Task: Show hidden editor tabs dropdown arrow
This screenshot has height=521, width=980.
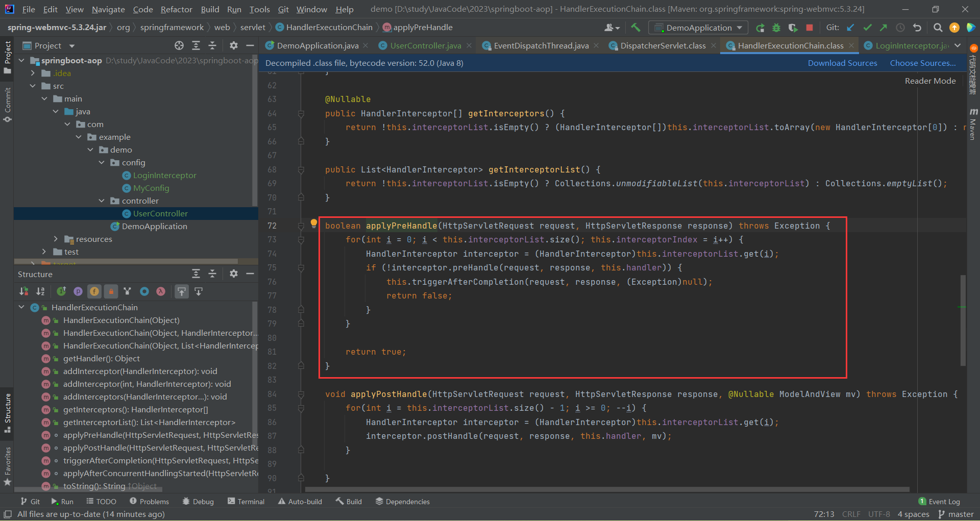Action: point(958,45)
